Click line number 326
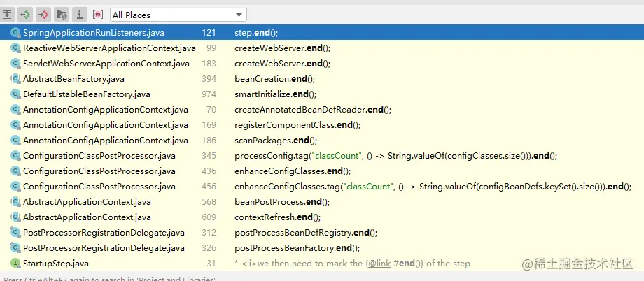Image resolution: width=644 pixels, height=281 pixels. pyautogui.click(x=209, y=247)
